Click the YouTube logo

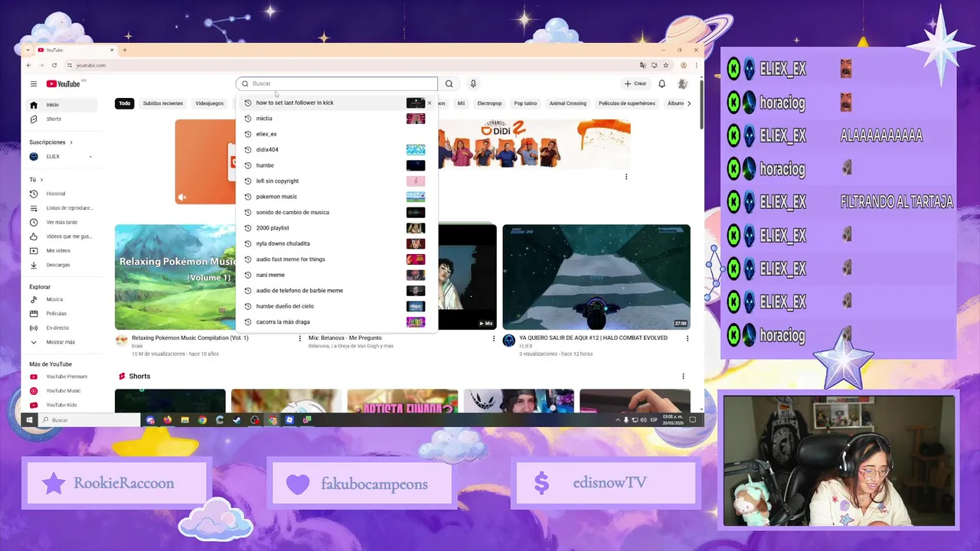click(63, 83)
